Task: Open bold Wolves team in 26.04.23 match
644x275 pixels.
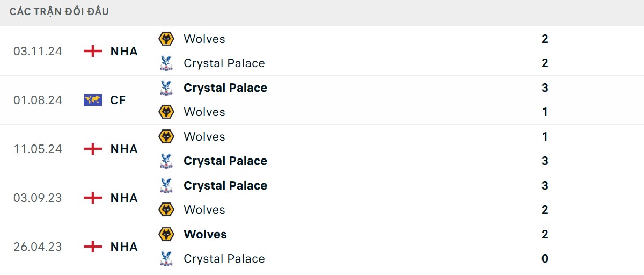Action: coord(205,234)
